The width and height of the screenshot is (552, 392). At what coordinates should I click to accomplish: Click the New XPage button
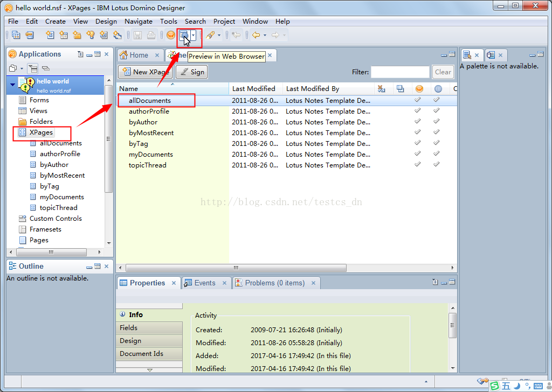(x=146, y=72)
